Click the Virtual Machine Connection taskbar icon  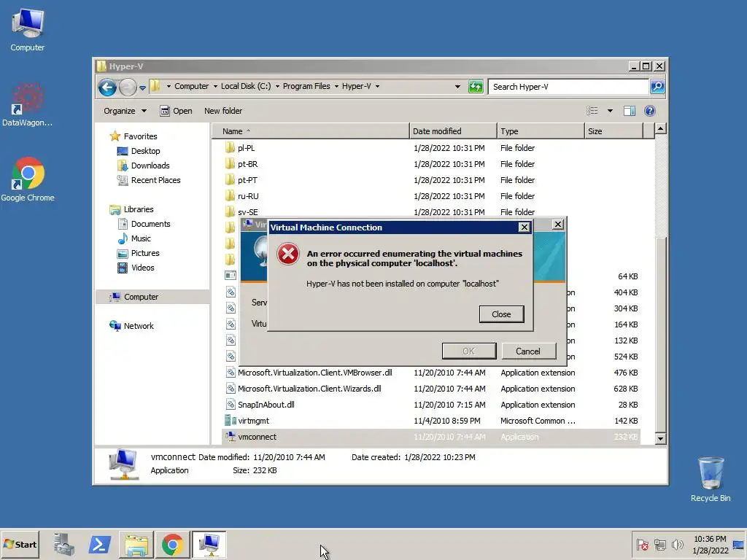(x=209, y=545)
